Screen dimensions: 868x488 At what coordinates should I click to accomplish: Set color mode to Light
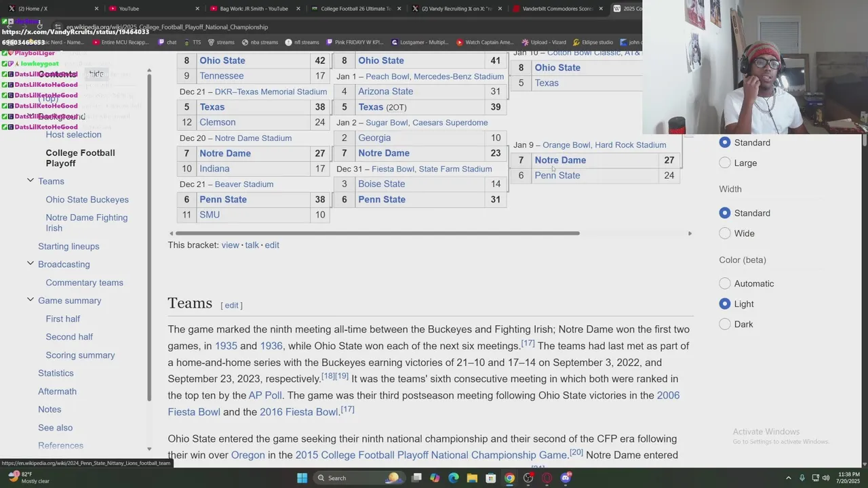[725, 304]
